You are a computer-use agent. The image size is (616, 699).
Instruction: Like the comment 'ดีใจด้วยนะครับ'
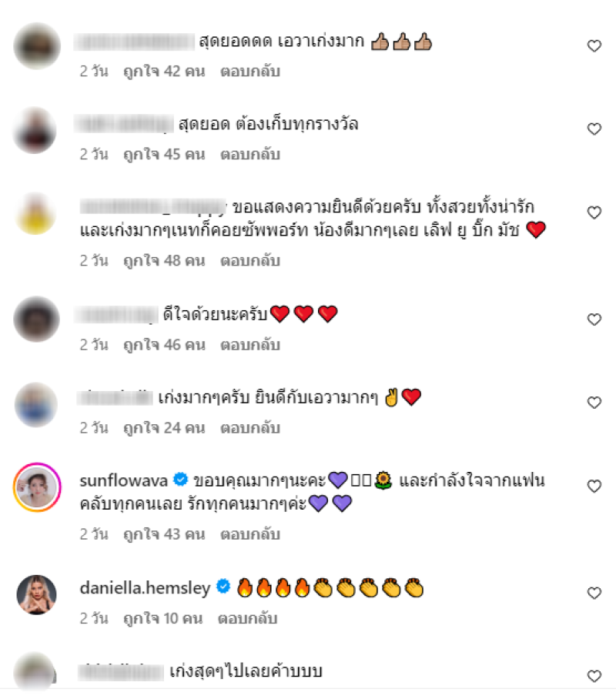pos(594,319)
